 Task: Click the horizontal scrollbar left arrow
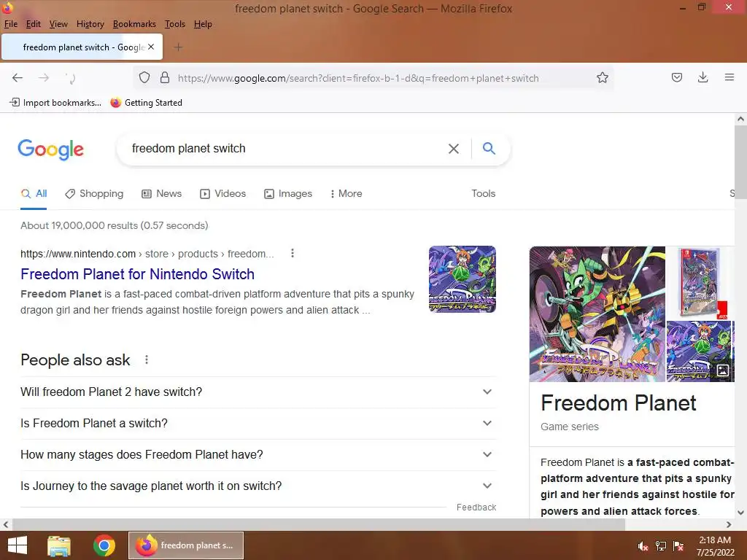pos(6,524)
